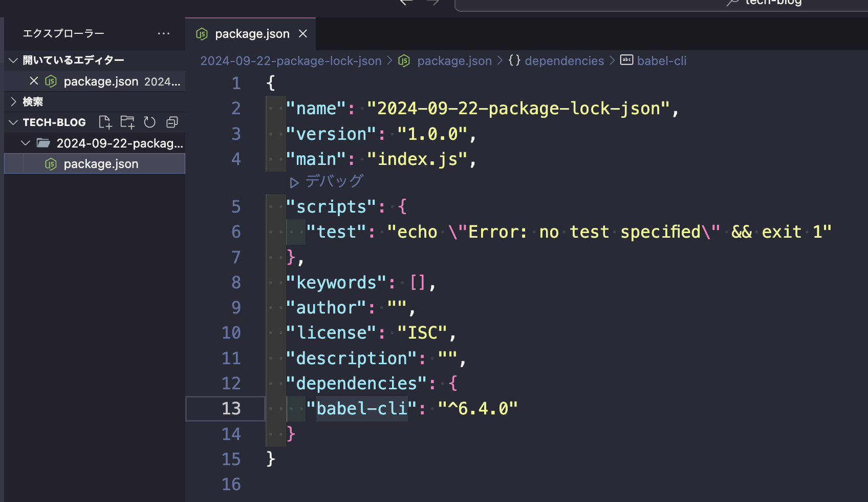Screen dimensions: 868x502
Task: Close the open package.json editor entry
Action: (34, 81)
